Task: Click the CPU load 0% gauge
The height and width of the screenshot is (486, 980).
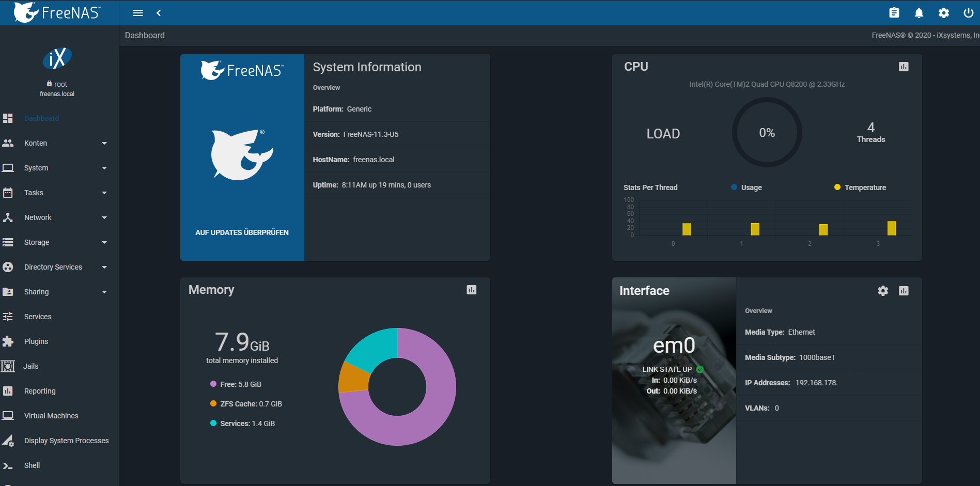Action: (x=767, y=132)
